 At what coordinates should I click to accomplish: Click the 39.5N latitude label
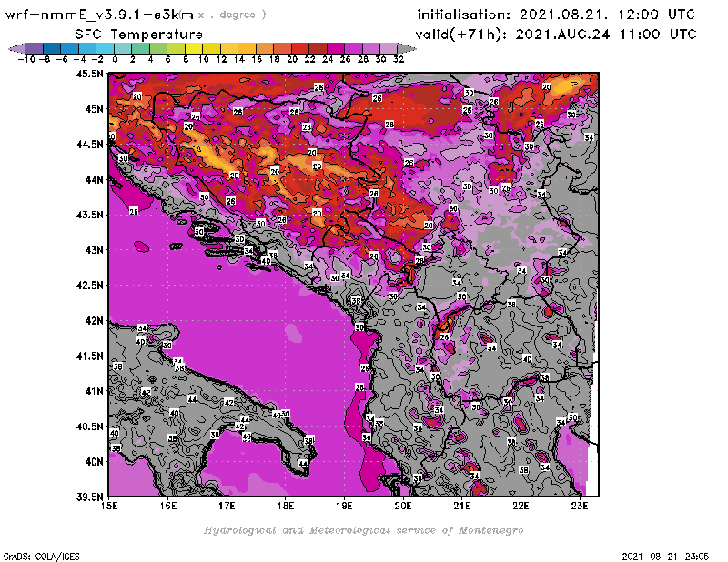pos(90,497)
